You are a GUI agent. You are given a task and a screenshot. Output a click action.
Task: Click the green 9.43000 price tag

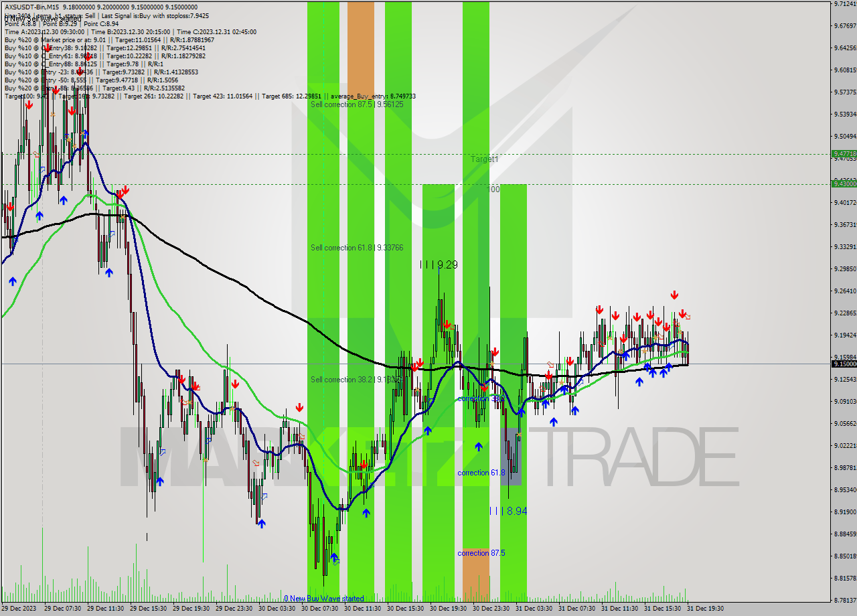pos(844,183)
